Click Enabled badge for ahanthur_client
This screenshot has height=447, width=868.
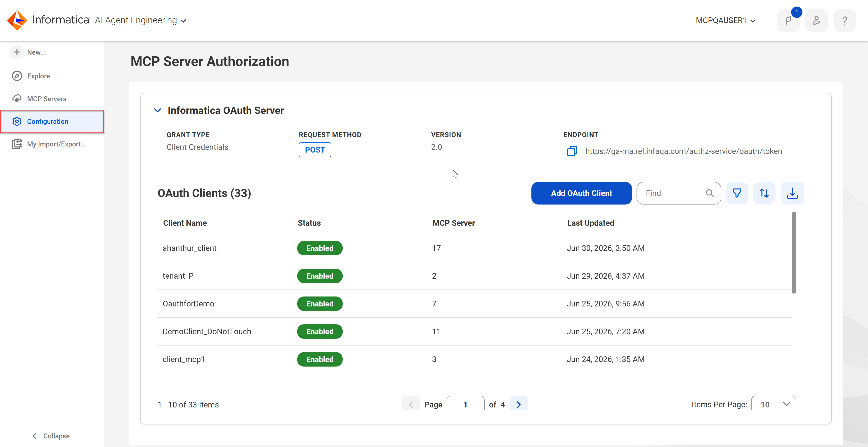320,248
